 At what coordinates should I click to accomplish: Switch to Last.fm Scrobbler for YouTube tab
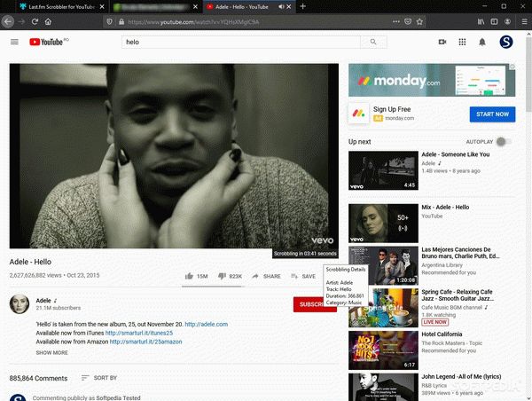pos(62,6)
